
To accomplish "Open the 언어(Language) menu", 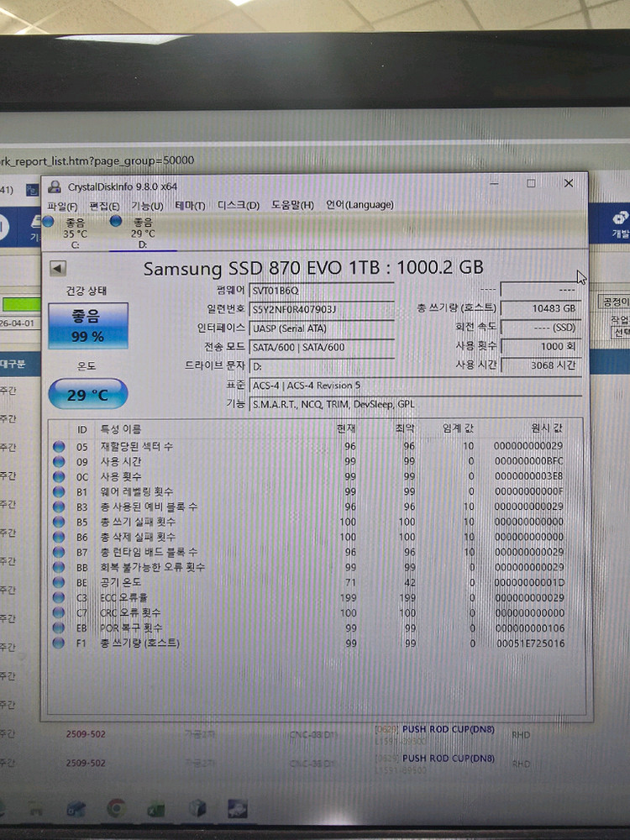I will [x=359, y=206].
